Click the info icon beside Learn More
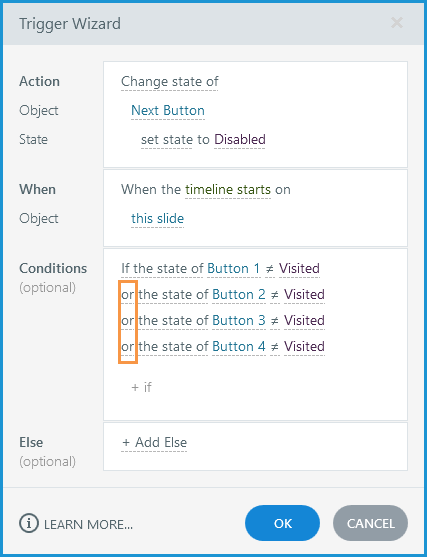 (x=28, y=523)
